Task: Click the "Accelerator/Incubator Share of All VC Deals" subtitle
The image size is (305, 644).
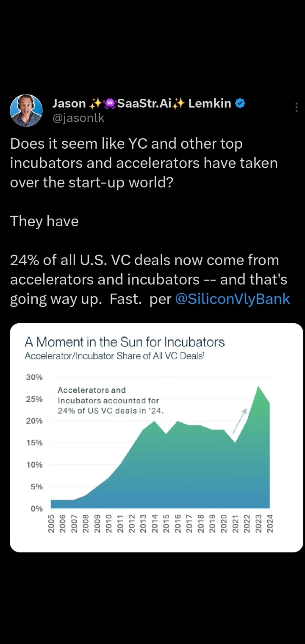Action: click(114, 356)
